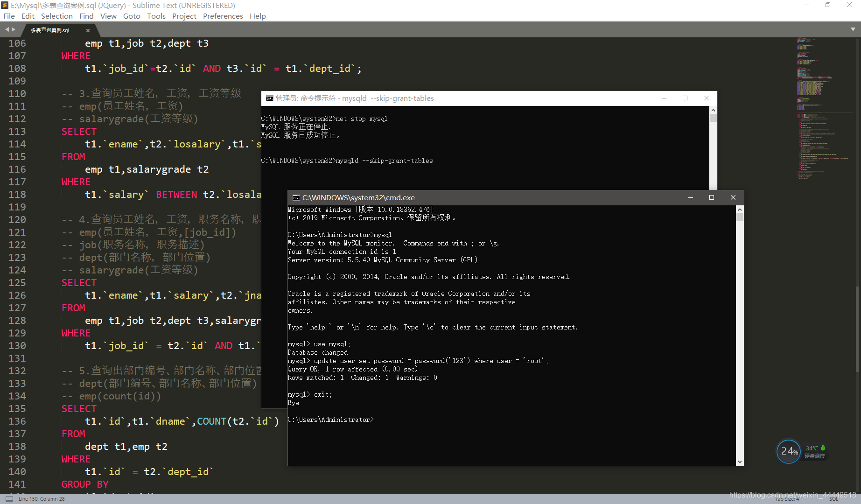The height and width of the screenshot is (504, 861).
Task: Click C:\Users\Administrator> prompt at bottom
Action: click(x=330, y=420)
